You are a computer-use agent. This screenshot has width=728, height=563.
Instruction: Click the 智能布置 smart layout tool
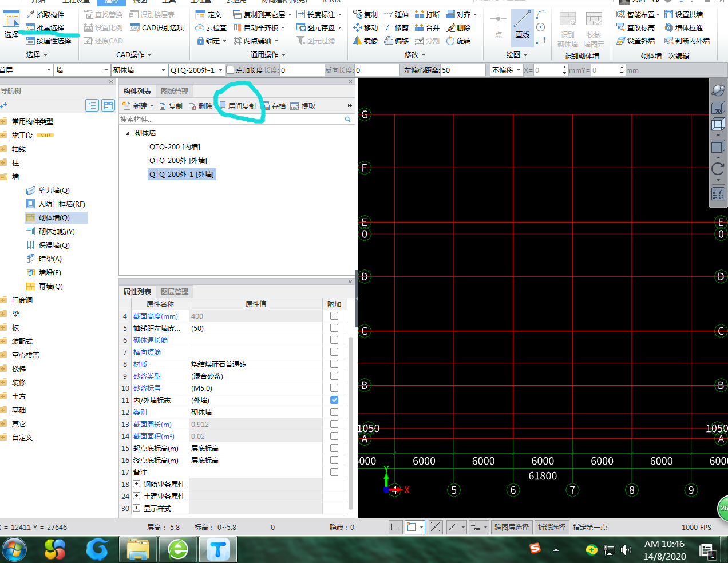(638, 14)
